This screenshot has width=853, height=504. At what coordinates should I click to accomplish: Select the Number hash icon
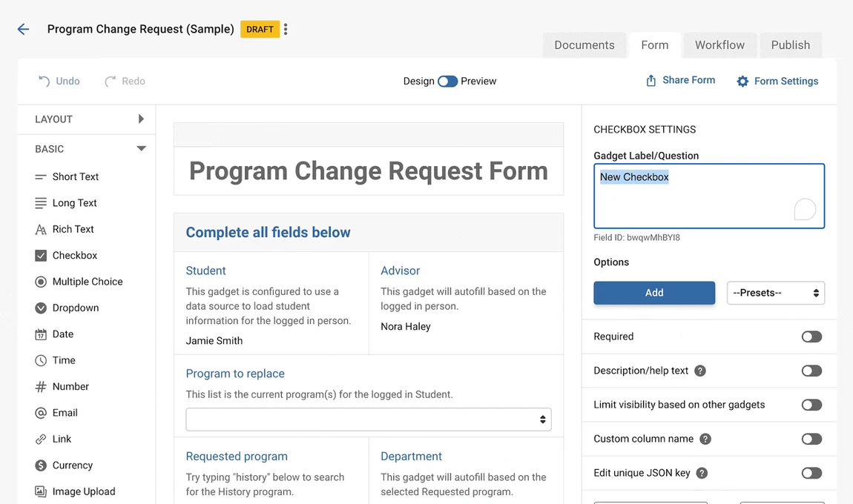41,387
